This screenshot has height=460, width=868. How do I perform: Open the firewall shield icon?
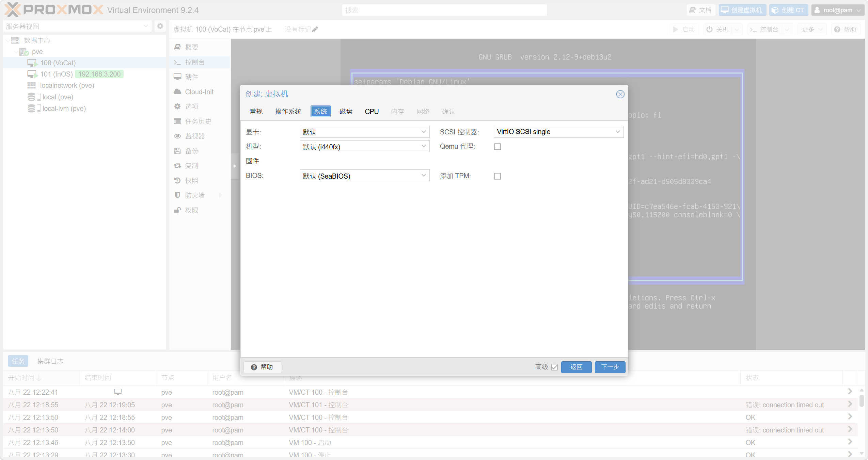point(177,195)
